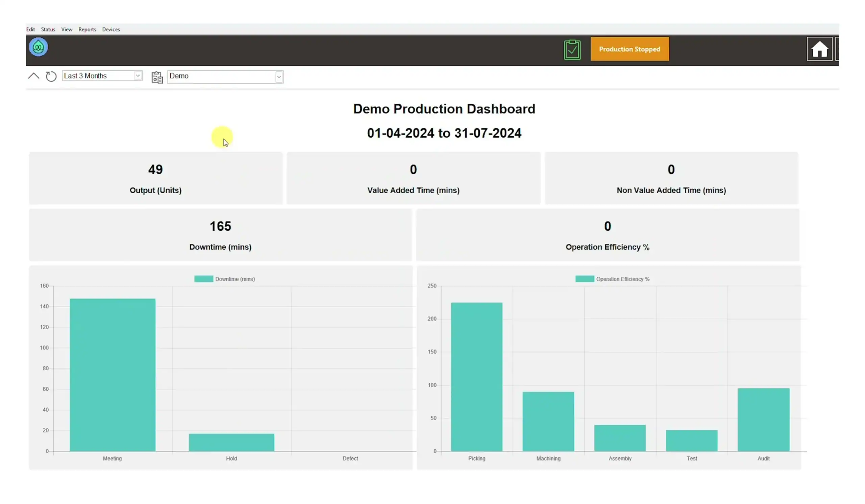This screenshot has width=865, height=504.
Task: Open the View menu
Action: (67, 29)
